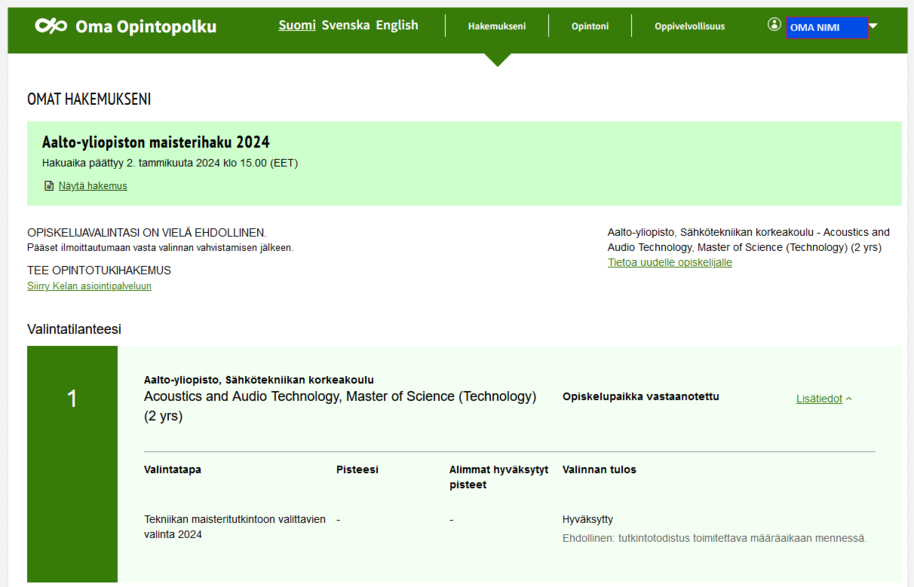Open the Näytä hakemus link

click(93, 186)
